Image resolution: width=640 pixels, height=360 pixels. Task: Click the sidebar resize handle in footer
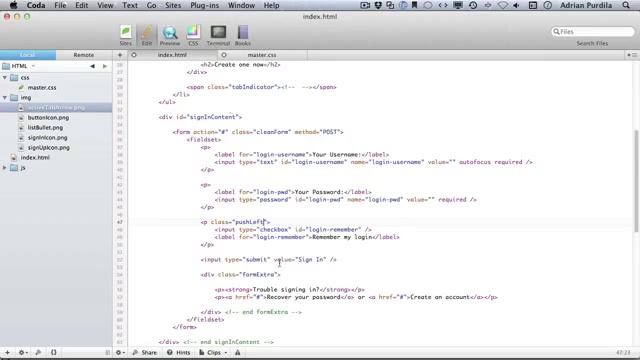107,352
